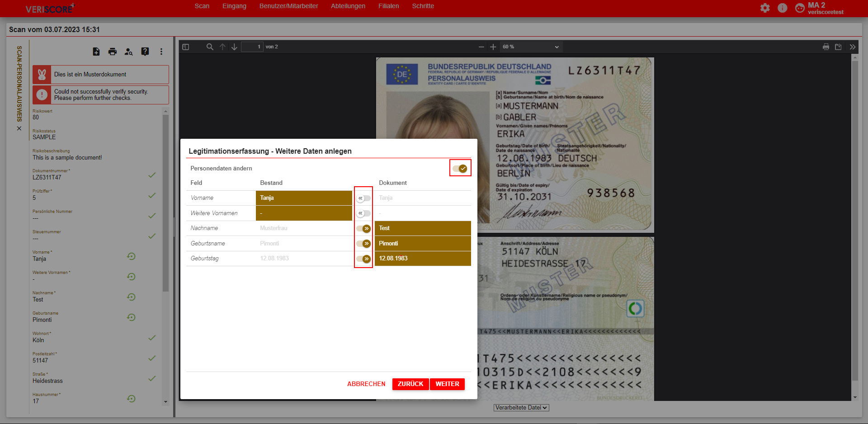The image size is (868, 424).
Task: Go to next page arrow
Action: click(x=234, y=47)
